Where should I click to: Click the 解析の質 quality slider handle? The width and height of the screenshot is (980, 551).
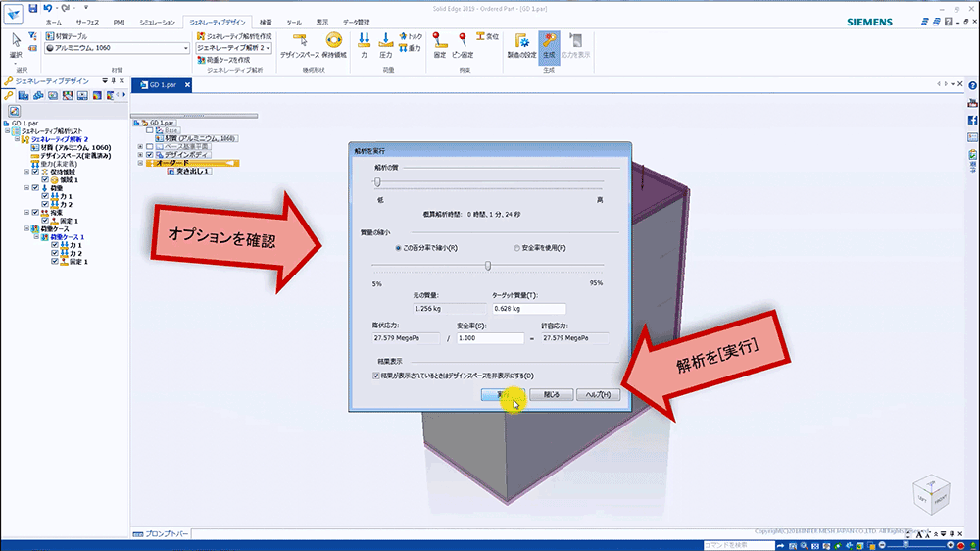(x=377, y=182)
